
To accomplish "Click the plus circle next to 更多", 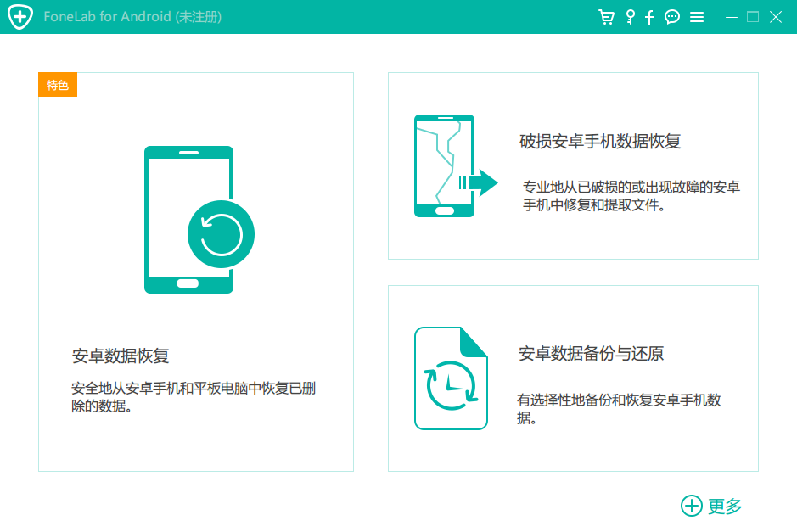I will (x=691, y=506).
